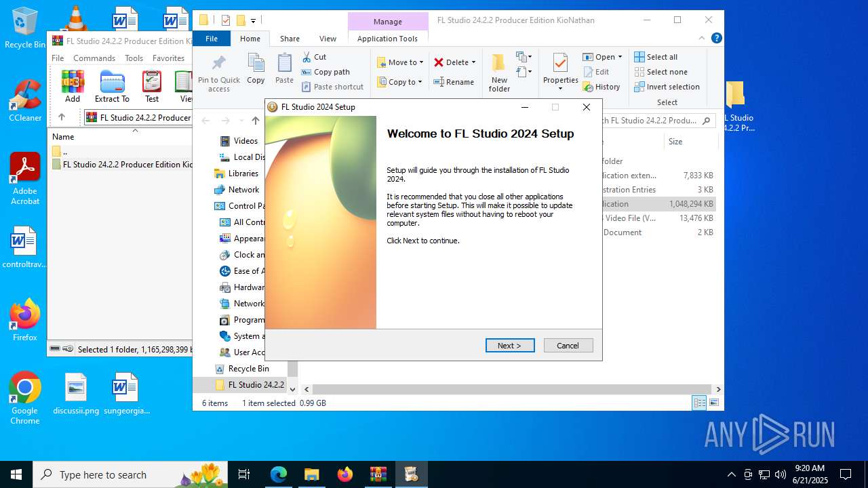Open notifications action center
The width and height of the screenshot is (868, 488).
point(846,474)
